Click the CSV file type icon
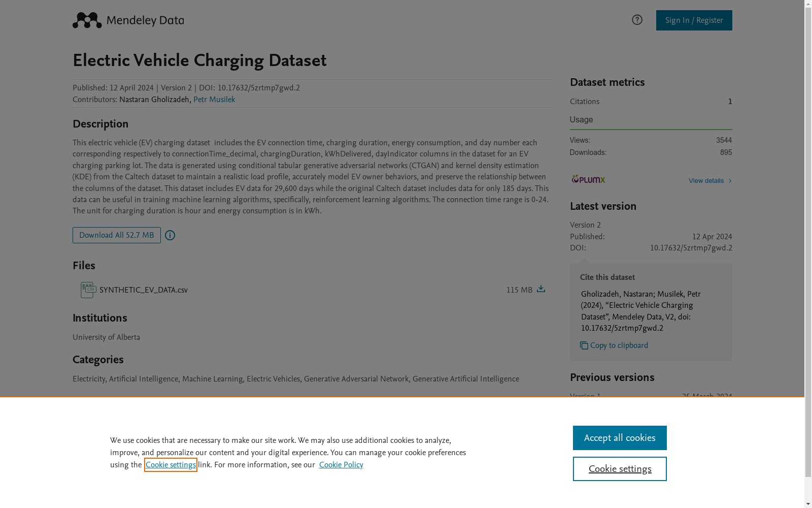 88,290
